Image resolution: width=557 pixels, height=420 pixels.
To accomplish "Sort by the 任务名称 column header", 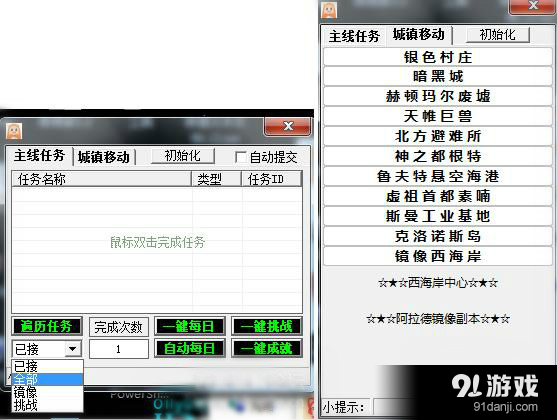I will pyautogui.click(x=102, y=179).
